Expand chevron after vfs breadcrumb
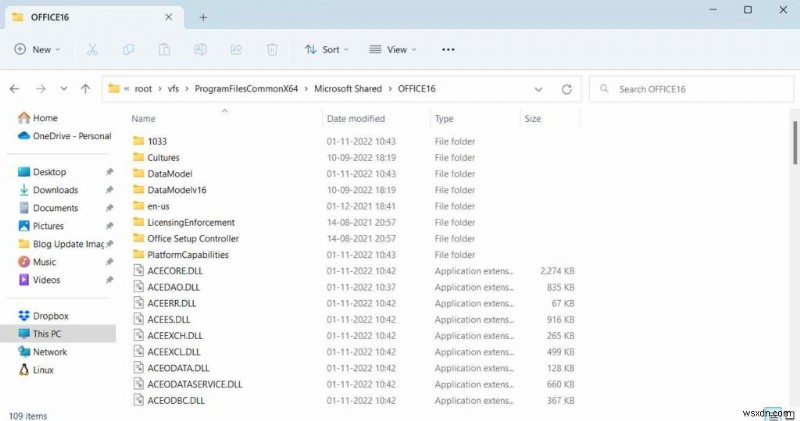Screen dimensions: 800x421 point(187,89)
